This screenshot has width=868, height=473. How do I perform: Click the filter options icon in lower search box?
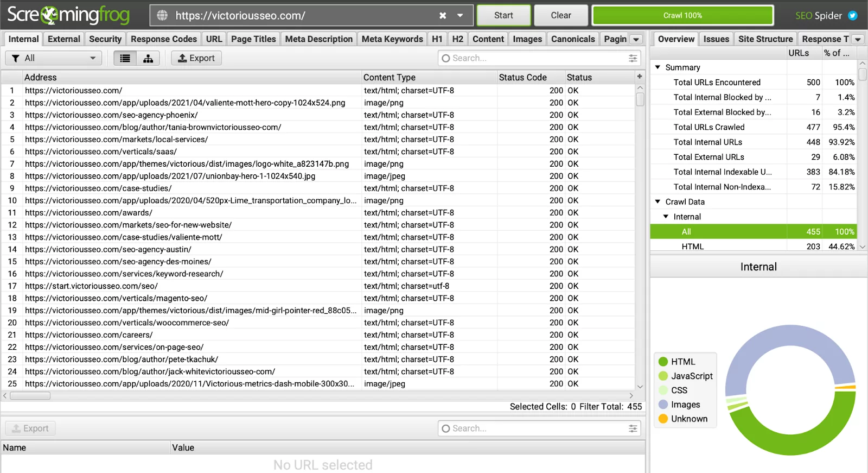tap(633, 428)
